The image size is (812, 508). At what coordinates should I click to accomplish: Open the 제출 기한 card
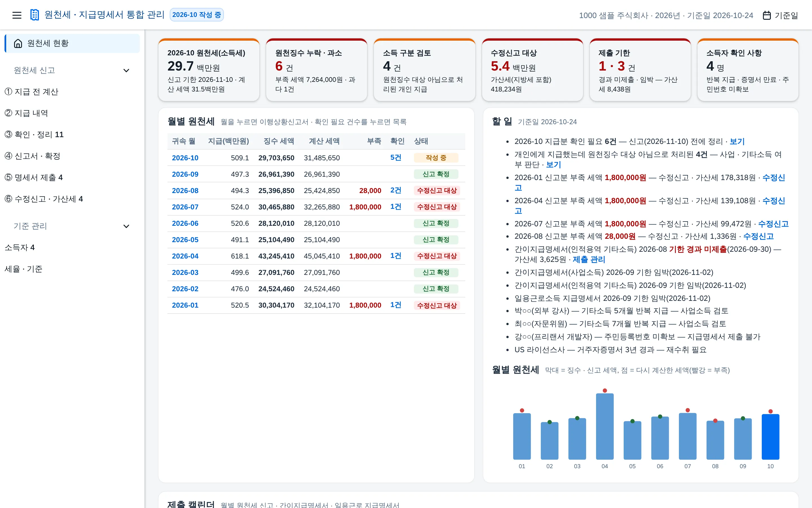click(x=640, y=70)
